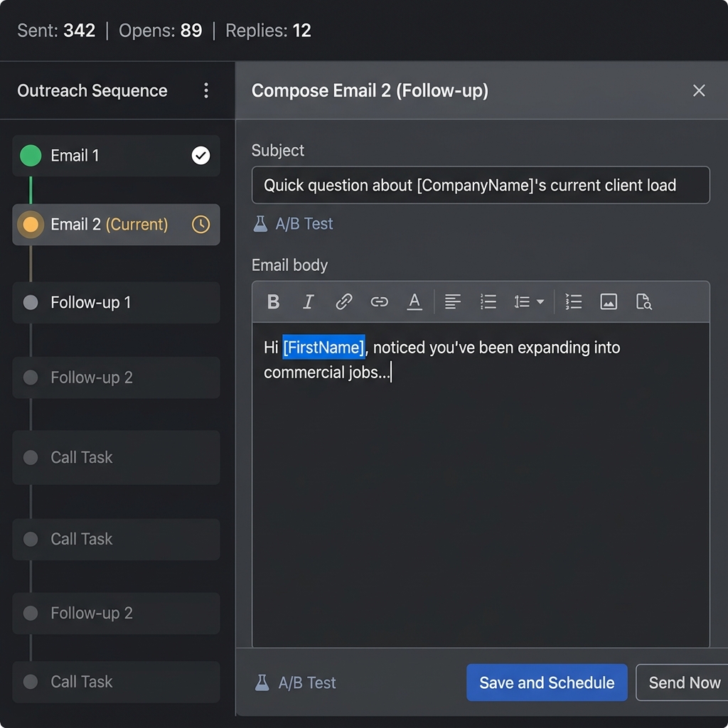Open the line spacing dropdown
The width and height of the screenshot is (728, 728).
point(529,301)
